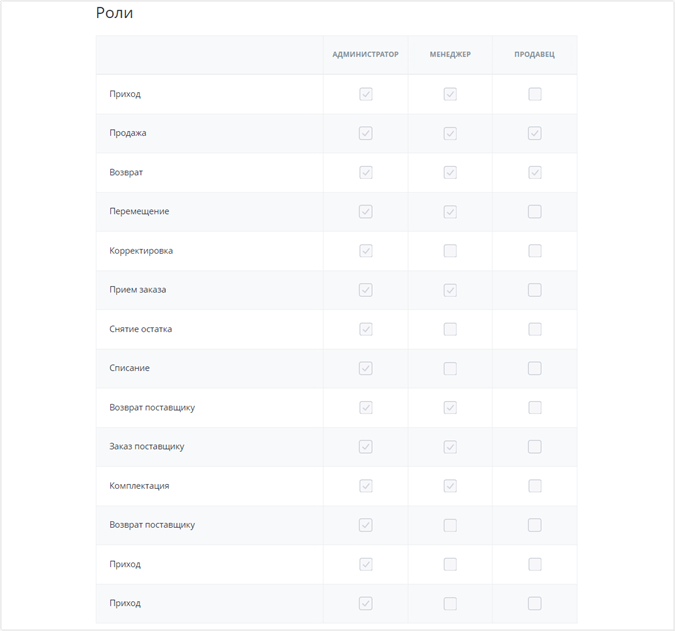Check Прием заказа for Продавец
Image resolution: width=675 pixels, height=631 pixels.
click(535, 290)
